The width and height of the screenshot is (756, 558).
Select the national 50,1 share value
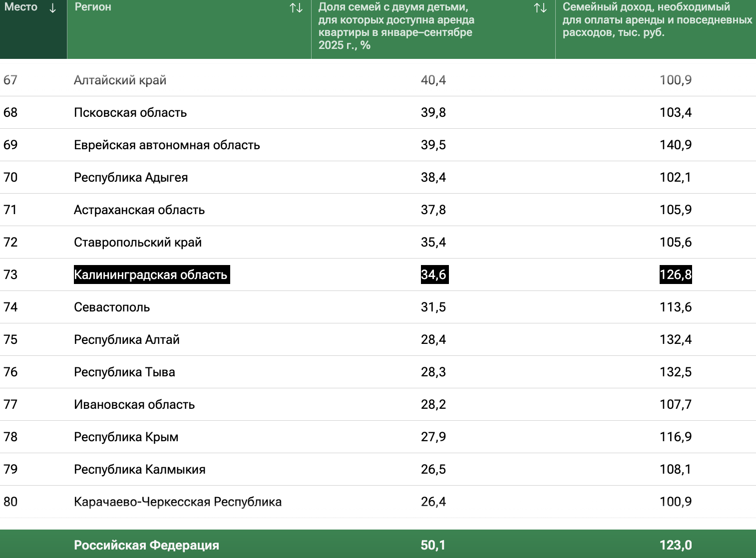(x=433, y=545)
